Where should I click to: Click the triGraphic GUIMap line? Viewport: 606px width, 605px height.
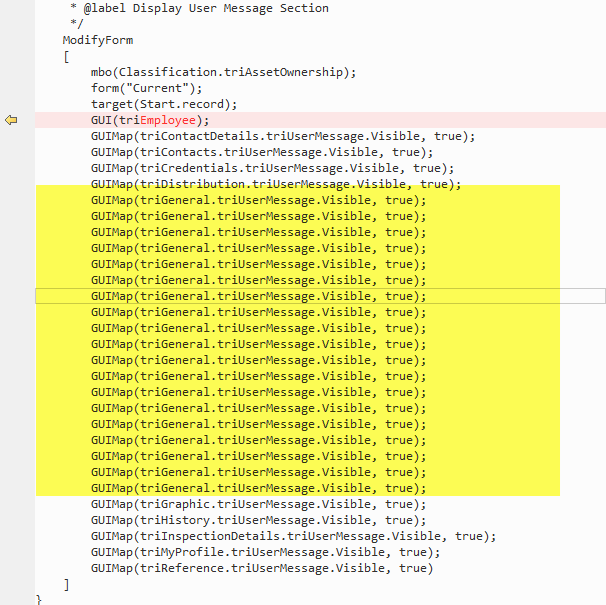coord(258,504)
